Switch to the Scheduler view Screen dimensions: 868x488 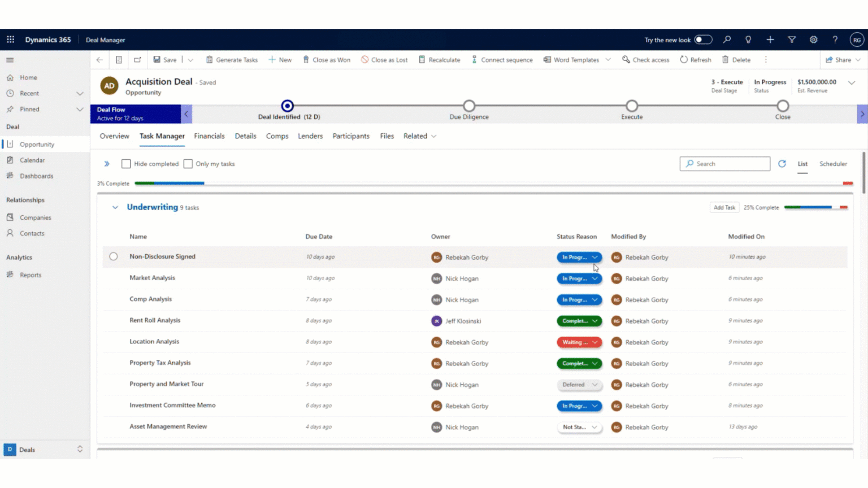click(x=833, y=164)
